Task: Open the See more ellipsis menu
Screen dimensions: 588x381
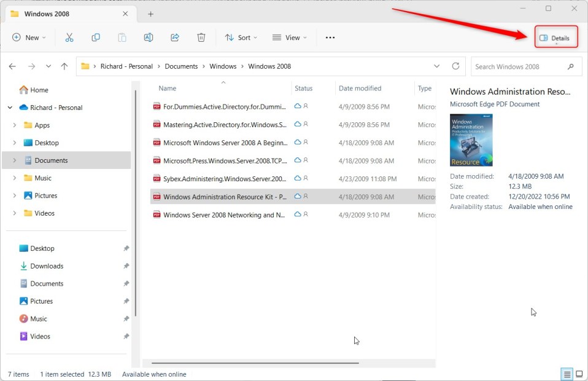Action: (x=330, y=37)
